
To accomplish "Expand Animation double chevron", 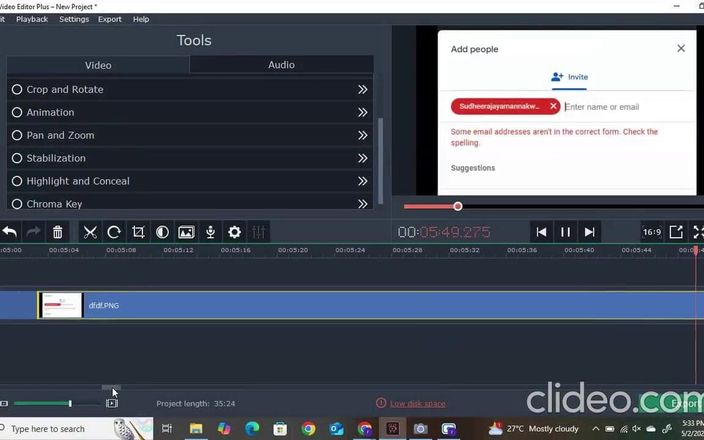I will coord(363,112).
